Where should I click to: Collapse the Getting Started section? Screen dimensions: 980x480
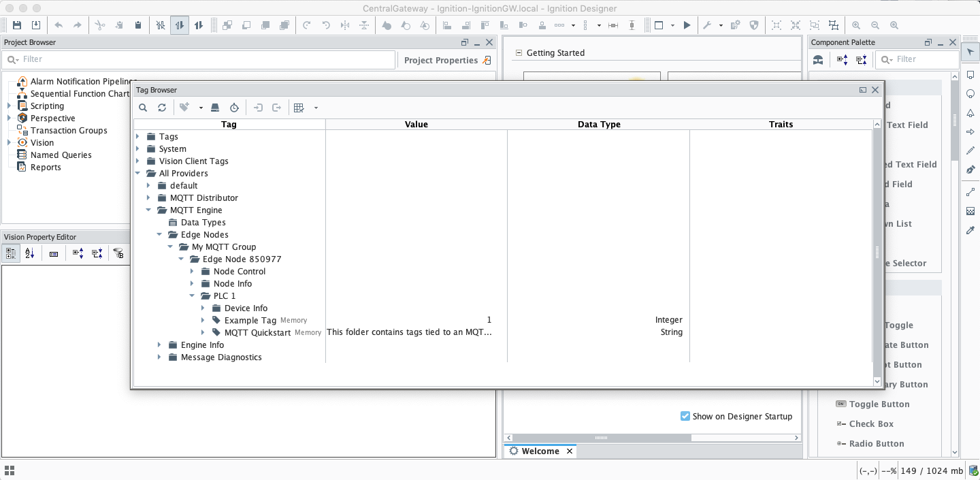(x=519, y=52)
